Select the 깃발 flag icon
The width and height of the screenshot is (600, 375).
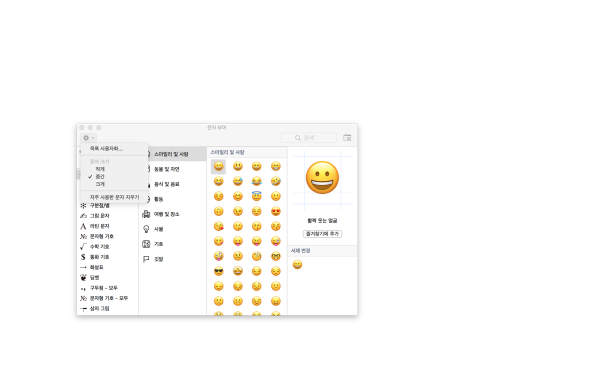click(146, 259)
